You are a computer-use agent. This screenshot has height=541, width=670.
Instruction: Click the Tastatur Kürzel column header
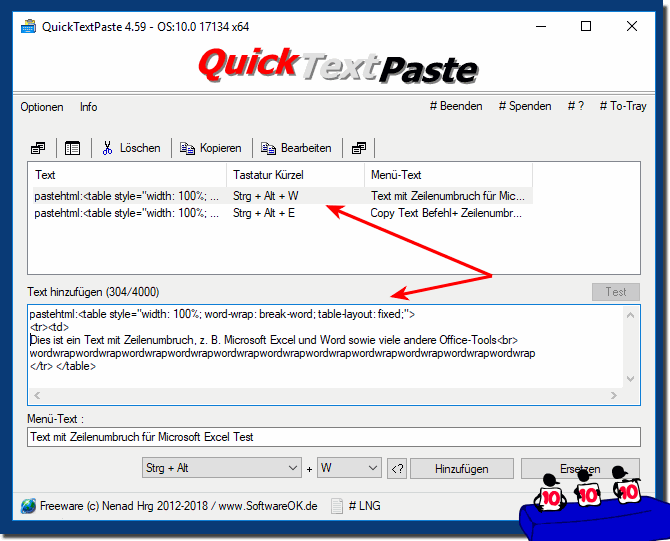(295, 175)
